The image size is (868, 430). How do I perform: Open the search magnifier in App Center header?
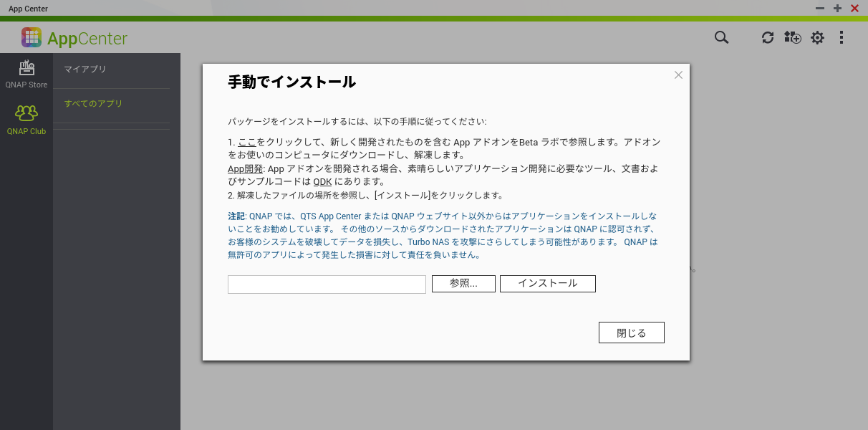coord(721,37)
